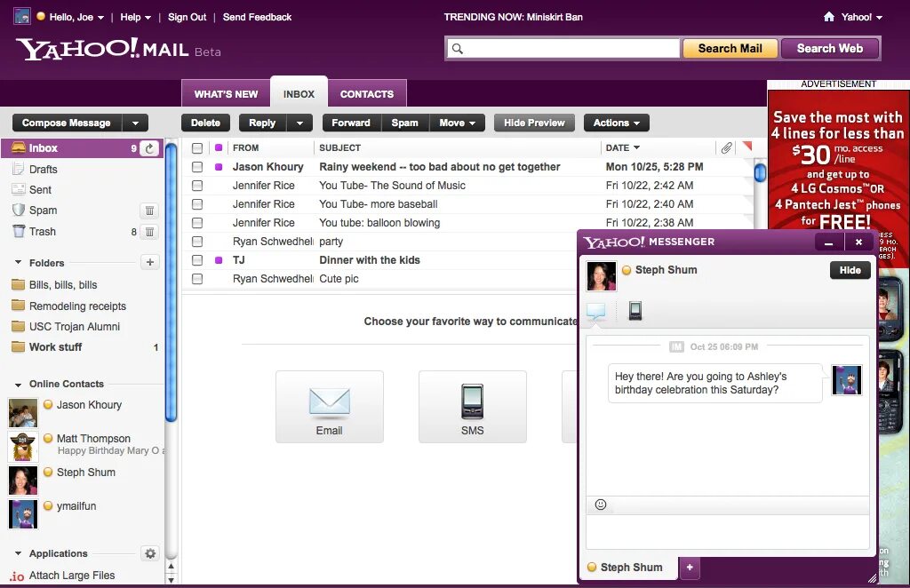The height and width of the screenshot is (588, 910).
Task: Collapse the Online Contacts section
Action: (18, 385)
